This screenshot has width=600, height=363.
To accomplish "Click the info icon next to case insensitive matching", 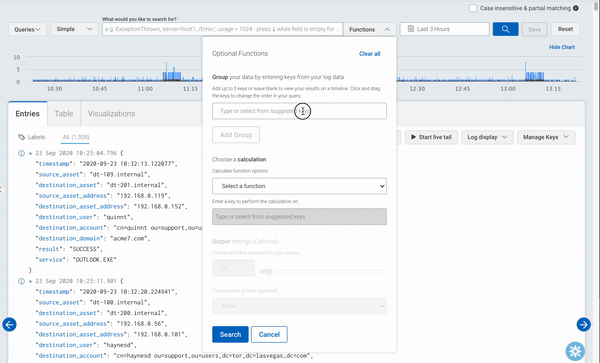I will (576, 8).
